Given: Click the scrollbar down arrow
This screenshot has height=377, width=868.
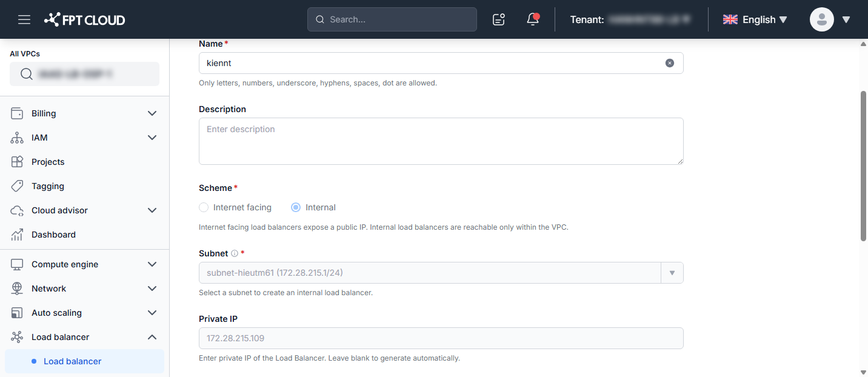Looking at the screenshot, I should click(864, 372).
